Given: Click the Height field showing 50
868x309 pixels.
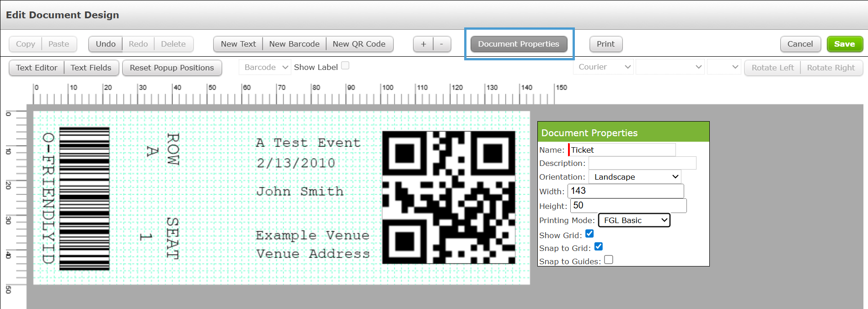Looking at the screenshot, I should pos(628,206).
